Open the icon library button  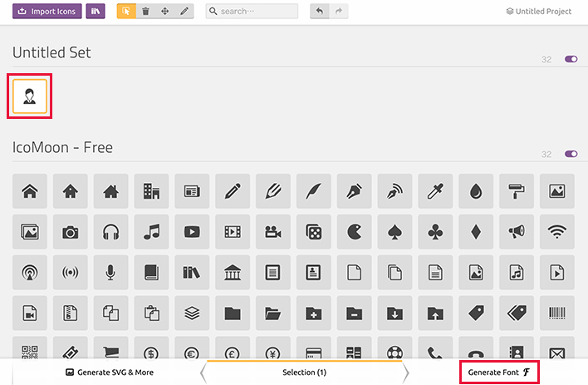(x=96, y=12)
